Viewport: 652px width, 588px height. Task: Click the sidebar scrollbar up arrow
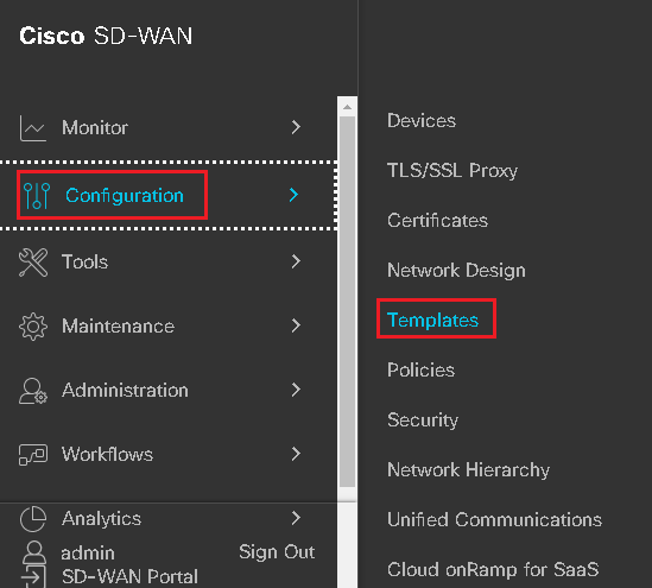coord(347,107)
